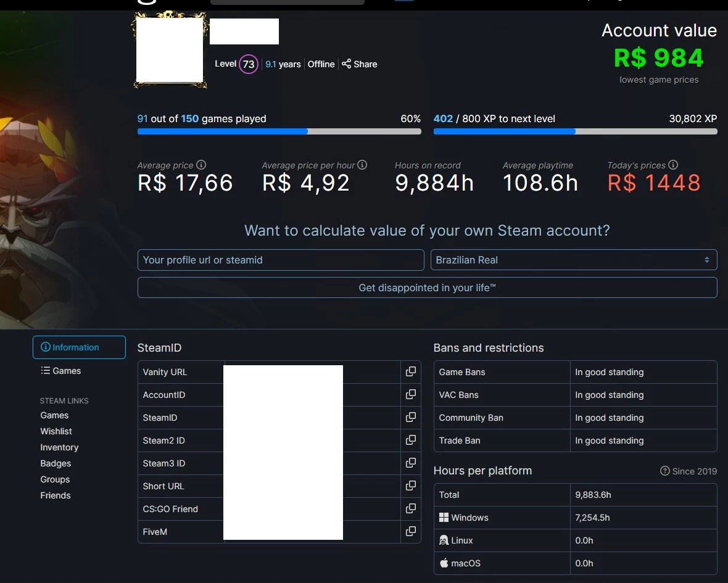This screenshot has width=728, height=583.
Task: Click copy icon for SteamID row
Action: (x=410, y=418)
